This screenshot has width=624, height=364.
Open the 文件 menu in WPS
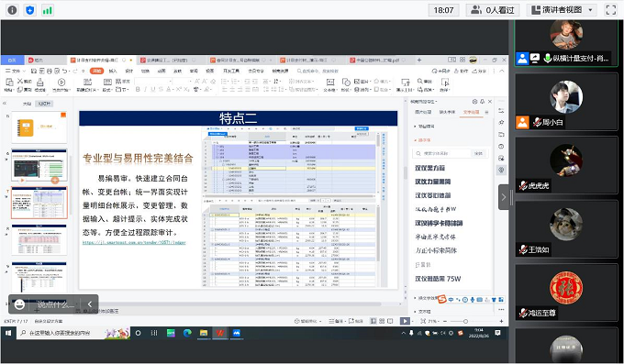[x=15, y=71]
